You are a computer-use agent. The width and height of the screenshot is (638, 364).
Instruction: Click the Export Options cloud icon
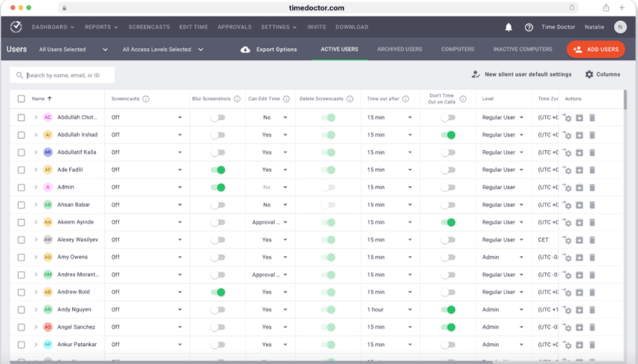245,50
